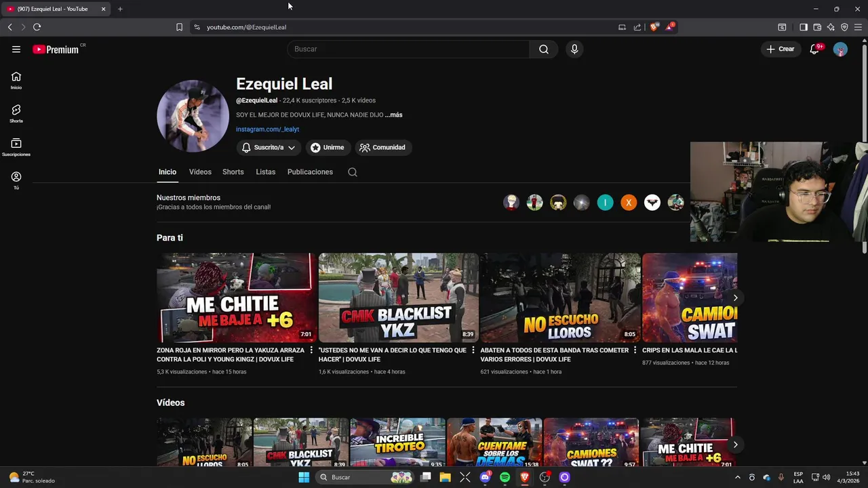Open Brave browser main menu
Viewport: 868px width, 488px height.
(x=858, y=27)
